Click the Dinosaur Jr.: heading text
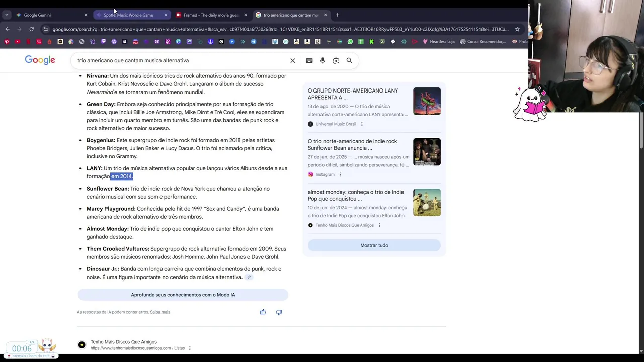This screenshot has width=644, height=362. click(x=103, y=269)
